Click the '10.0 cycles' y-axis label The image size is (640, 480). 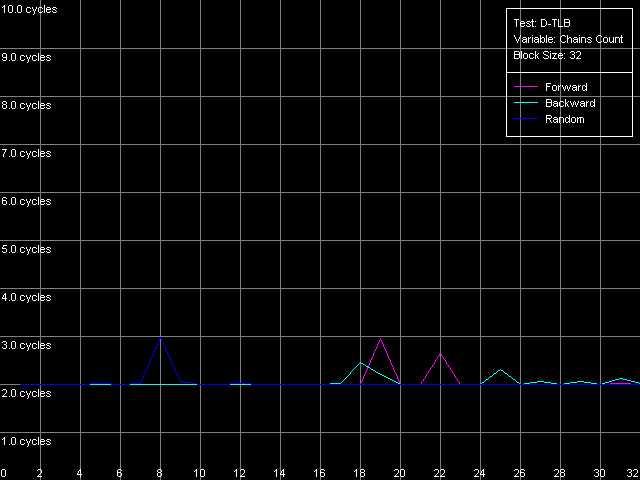29,9
